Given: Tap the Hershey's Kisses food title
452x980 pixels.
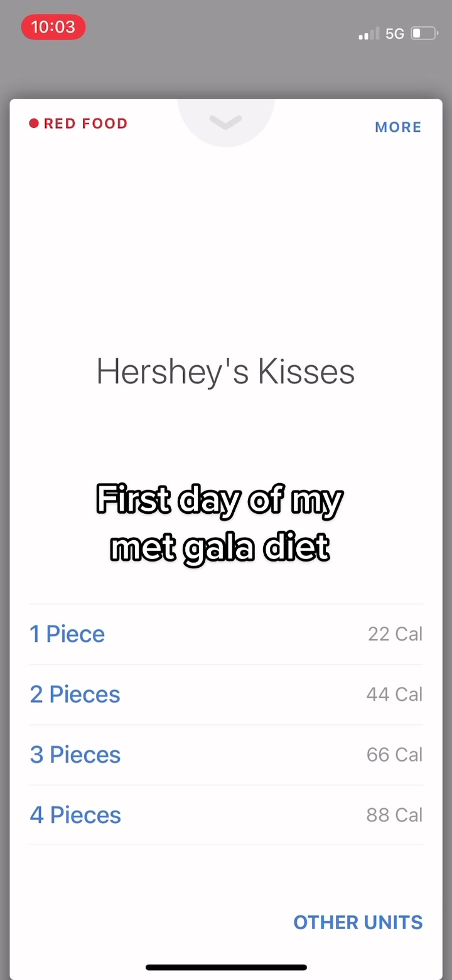Looking at the screenshot, I should tap(225, 371).
